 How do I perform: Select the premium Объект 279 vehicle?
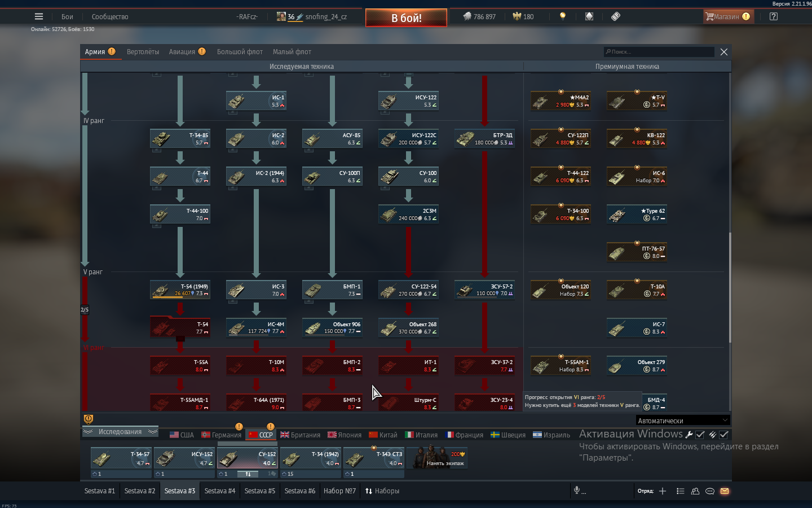(x=637, y=365)
